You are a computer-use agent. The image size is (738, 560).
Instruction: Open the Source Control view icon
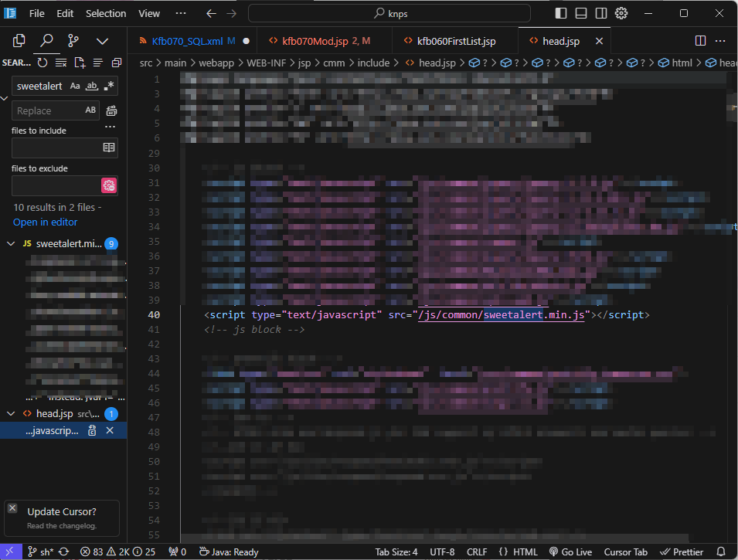(73, 41)
